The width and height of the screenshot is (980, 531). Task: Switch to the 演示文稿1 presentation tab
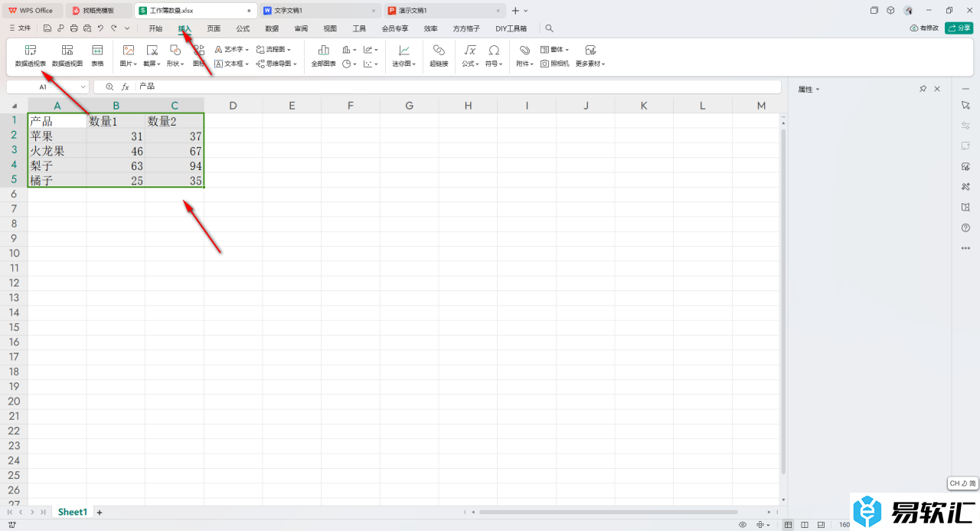click(x=444, y=11)
